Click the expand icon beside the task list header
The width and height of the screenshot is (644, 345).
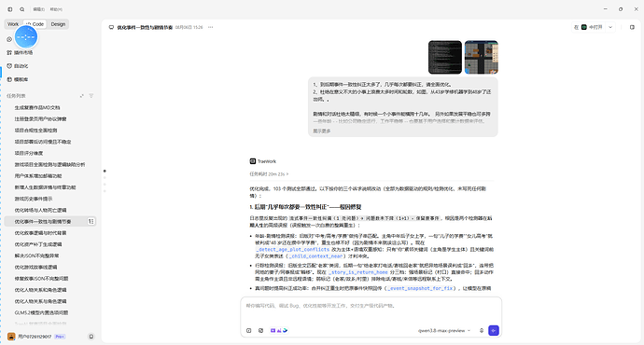[82, 96]
